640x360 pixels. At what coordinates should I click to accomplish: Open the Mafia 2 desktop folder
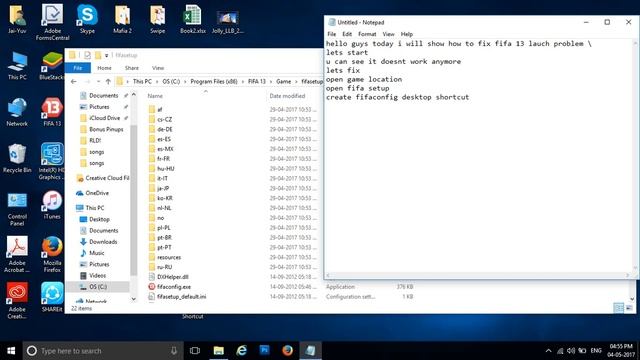pos(122,19)
